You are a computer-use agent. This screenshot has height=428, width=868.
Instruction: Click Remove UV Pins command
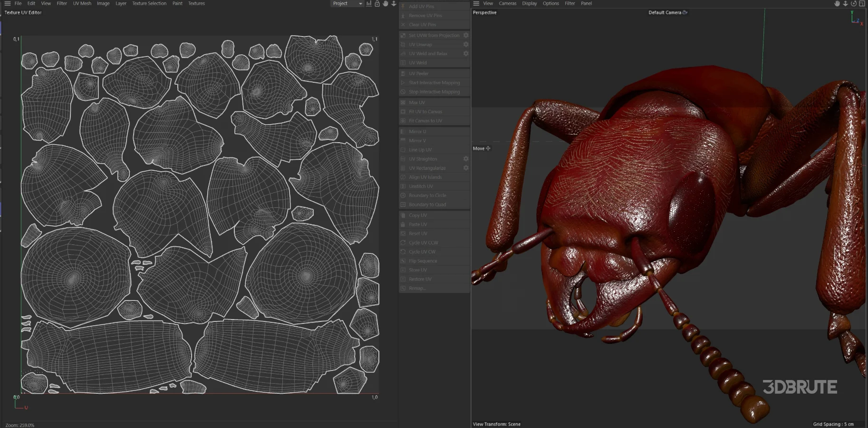(x=434, y=15)
